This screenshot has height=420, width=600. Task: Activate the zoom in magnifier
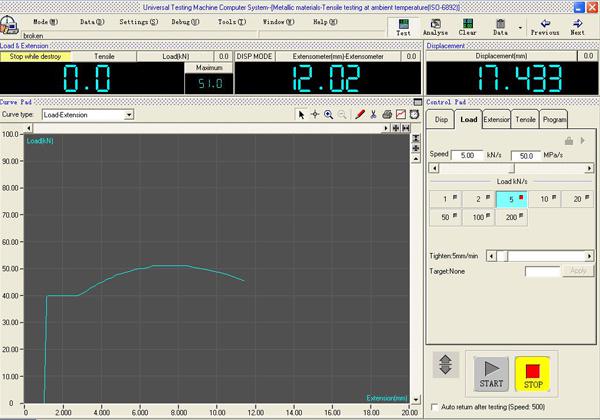click(330, 115)
